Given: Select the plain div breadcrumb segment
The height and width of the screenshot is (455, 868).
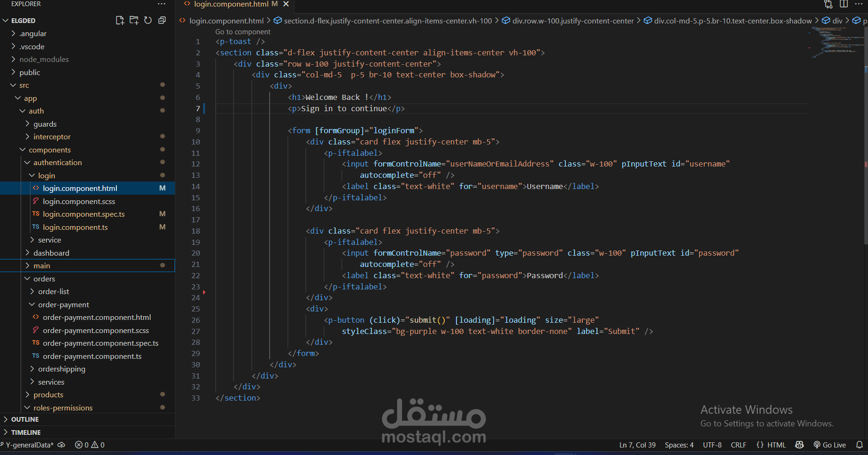Looking at the screenshot, I should pyautogui.click(x=837, y=21).
